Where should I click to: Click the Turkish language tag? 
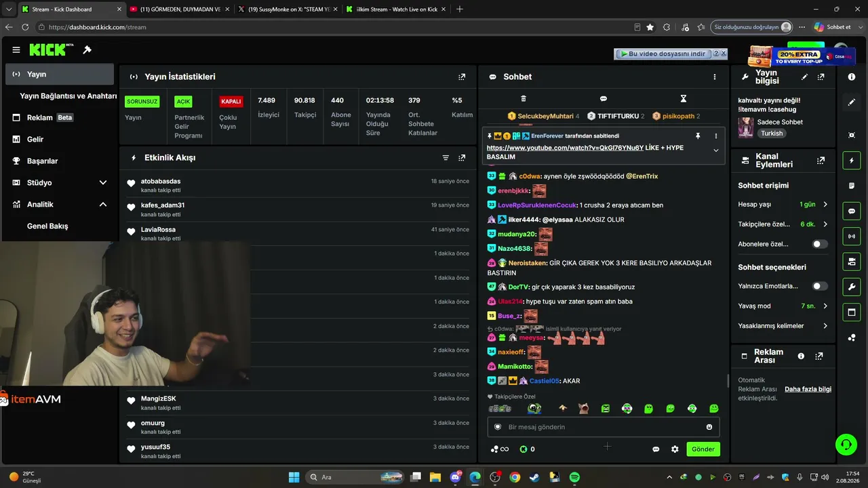coord(771,134)
